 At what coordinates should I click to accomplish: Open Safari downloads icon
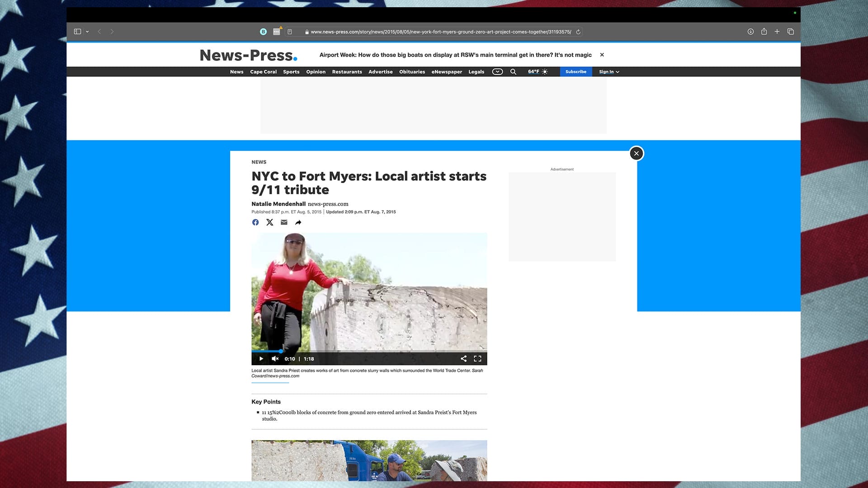tap(750, 32)
